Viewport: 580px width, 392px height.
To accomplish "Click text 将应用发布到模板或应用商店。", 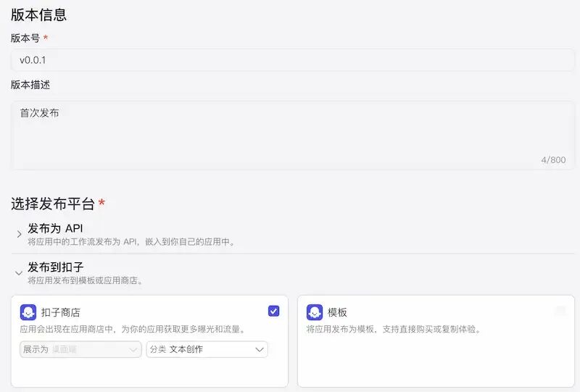I will 86,280.
